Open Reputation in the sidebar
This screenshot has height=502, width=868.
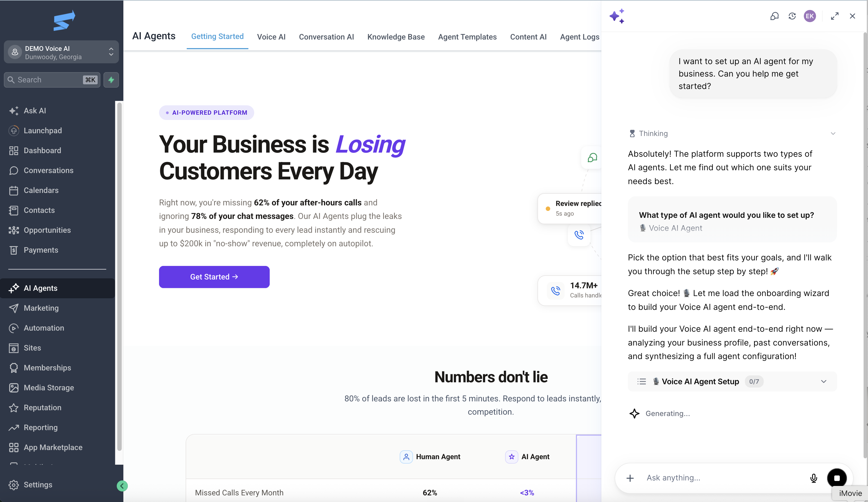pyautogui.click(x=42, y=407)
